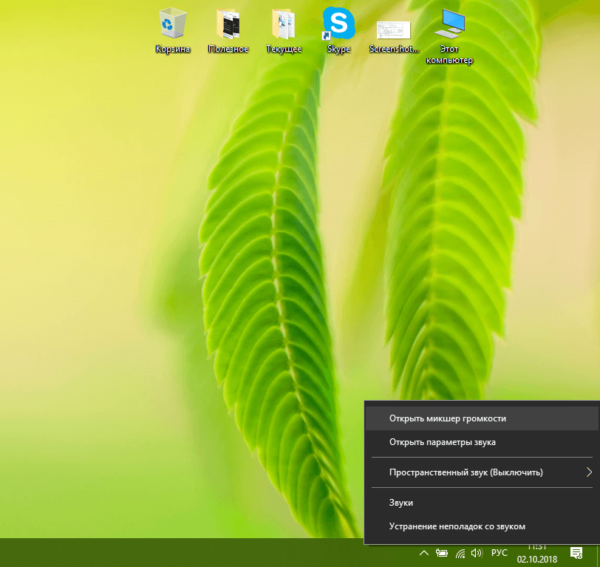The height and width of the screenshot is (567, 600).
Task: Click the battery tray icon
Action: (442, 553)
